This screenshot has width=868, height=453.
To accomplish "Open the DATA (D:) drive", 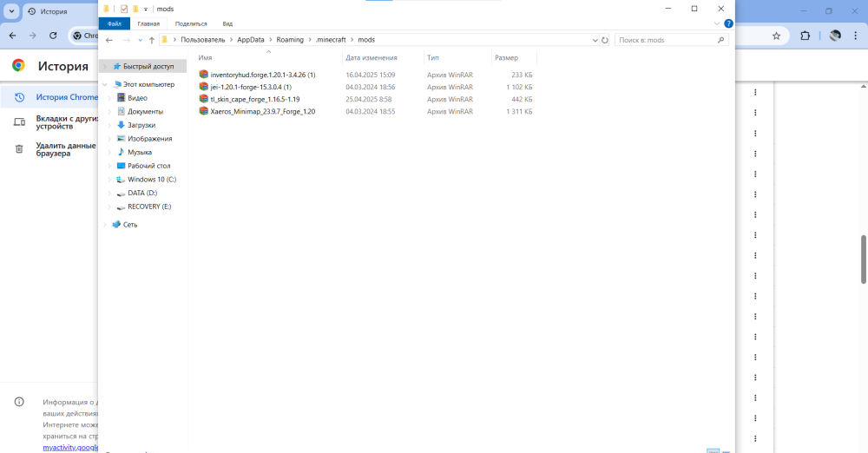I will (142, 194).
